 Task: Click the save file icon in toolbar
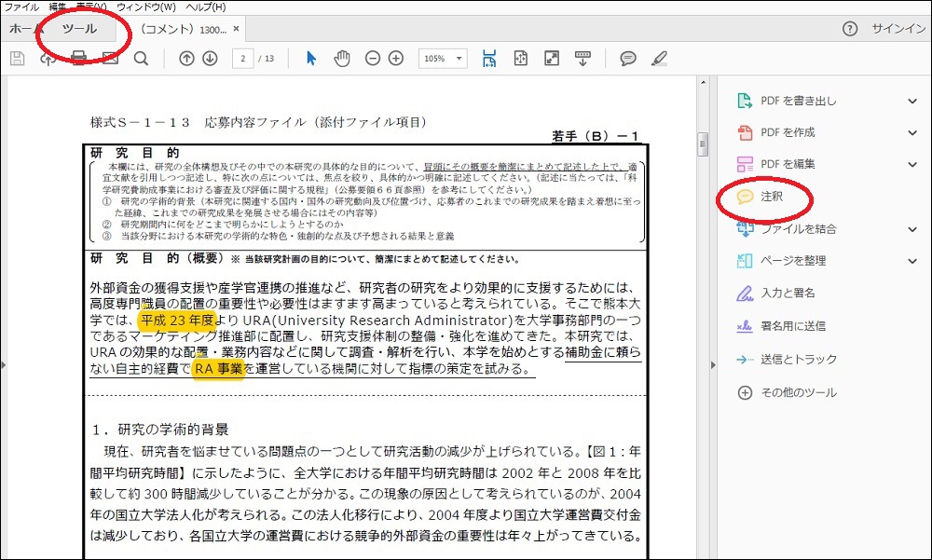17,59
